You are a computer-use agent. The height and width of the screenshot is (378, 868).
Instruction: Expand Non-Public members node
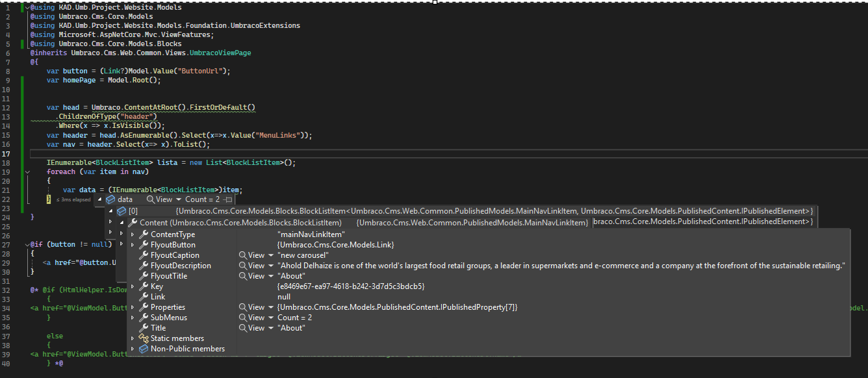coord(133,349)
